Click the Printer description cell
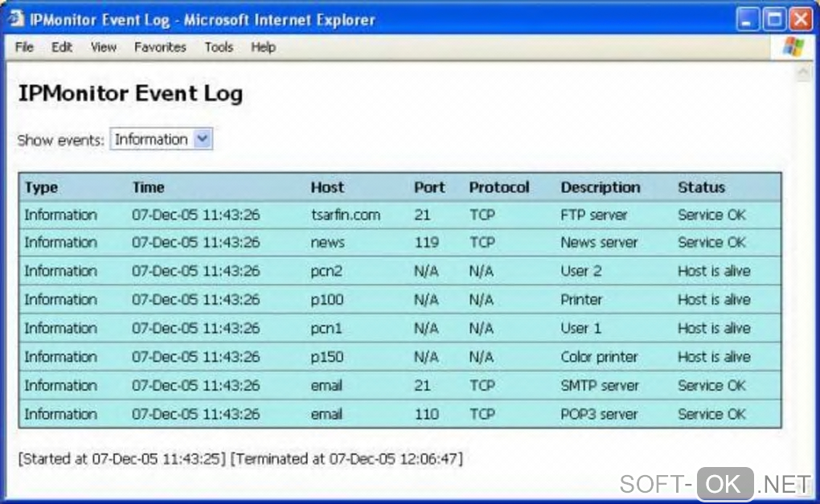The height and width of the screenshot is (504, 820). click(581, 300)
